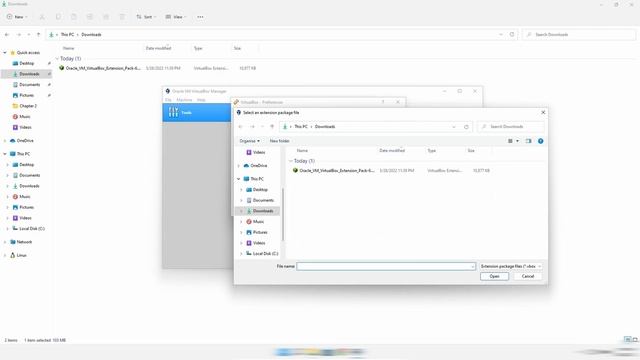Click the Share icon in Explorer's toolbar
Image resolution: width=640 pixels, height=360 pixels.
(x=106, y=17)
